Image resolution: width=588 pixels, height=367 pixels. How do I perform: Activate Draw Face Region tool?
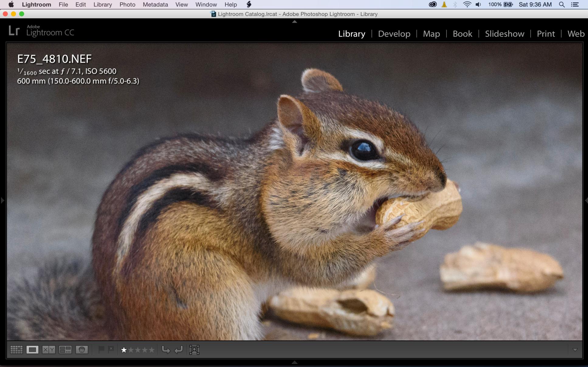click(194, 350)
